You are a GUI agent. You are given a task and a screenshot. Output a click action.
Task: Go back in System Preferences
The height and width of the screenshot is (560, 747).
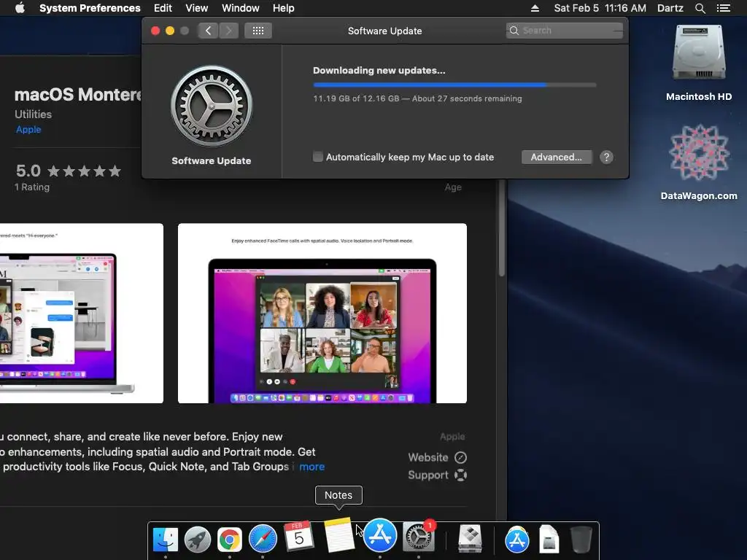208,31
